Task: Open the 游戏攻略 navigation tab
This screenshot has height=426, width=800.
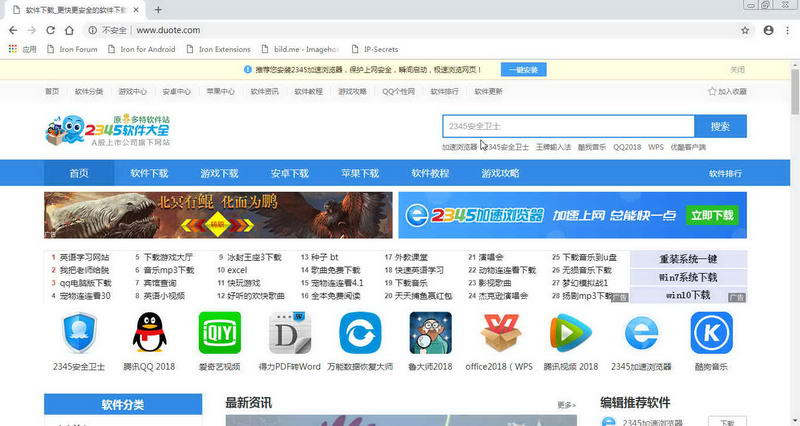Action: pos(501,173)
